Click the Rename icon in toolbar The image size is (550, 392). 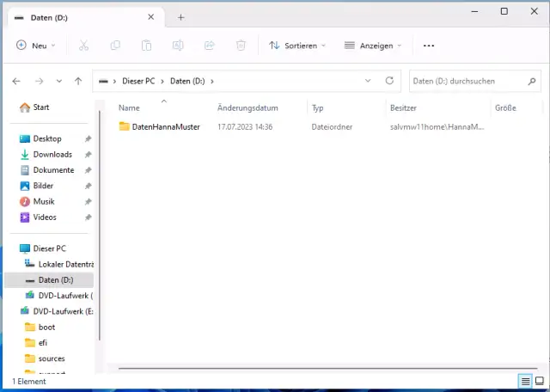pyautogui.click(x=178, y=46)
